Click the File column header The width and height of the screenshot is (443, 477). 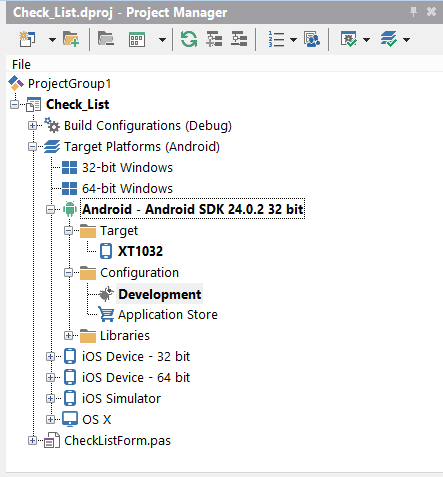21,64
